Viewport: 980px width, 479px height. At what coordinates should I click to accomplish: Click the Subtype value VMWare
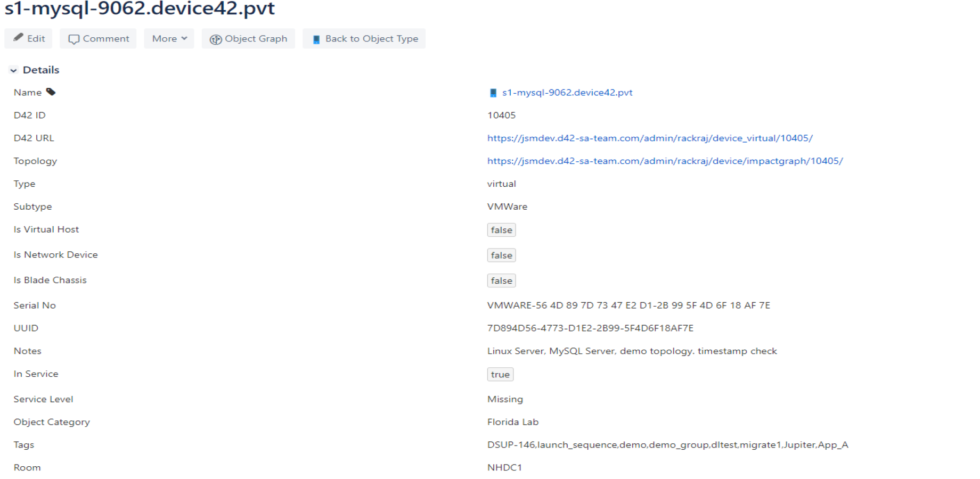coord(507,207)
